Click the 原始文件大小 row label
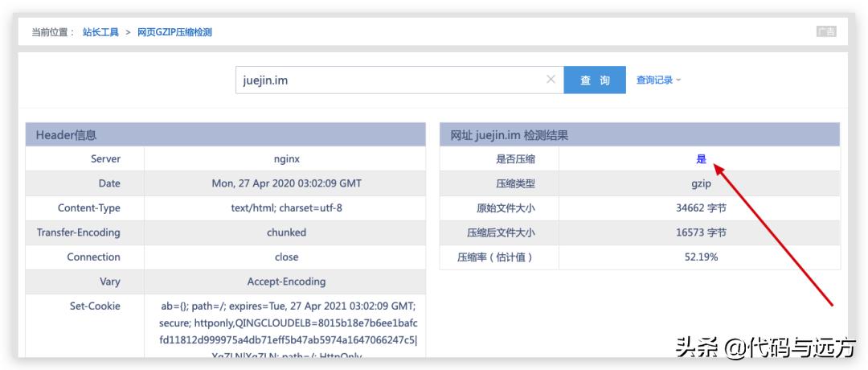Viewport: 868px width, 370px height. pos(506,208)
